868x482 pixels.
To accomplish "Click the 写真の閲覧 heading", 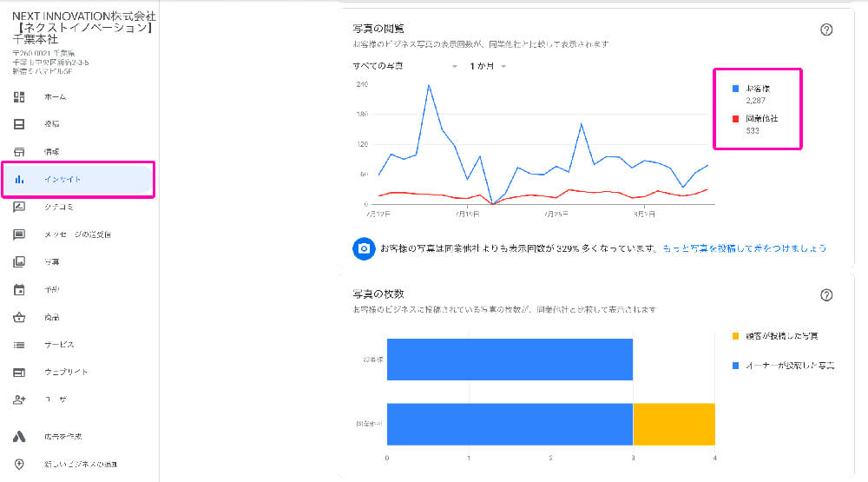I will [378, 29].
